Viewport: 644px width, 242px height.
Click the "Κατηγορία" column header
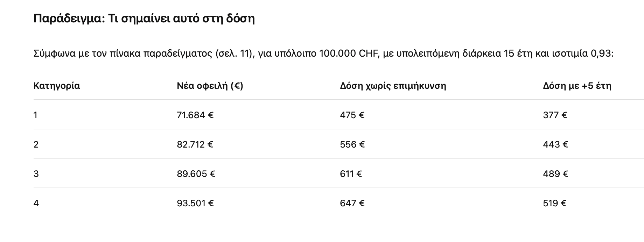point(57,86)
